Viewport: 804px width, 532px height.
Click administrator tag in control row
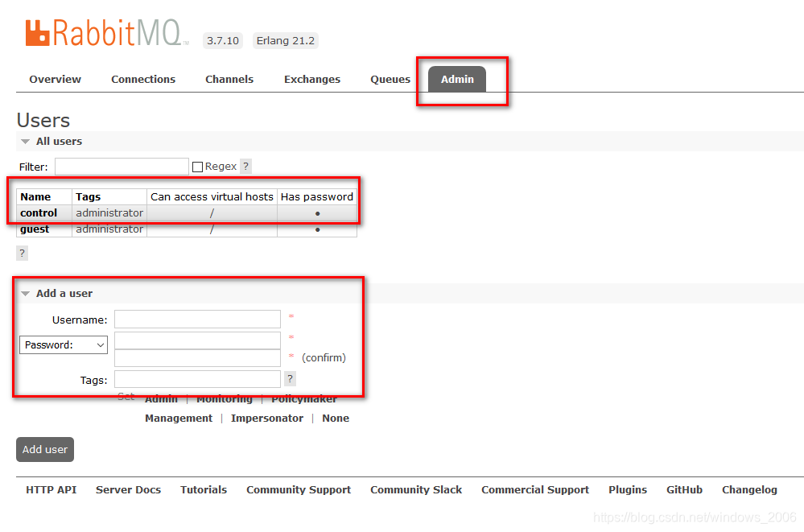(x=109, y=213)
